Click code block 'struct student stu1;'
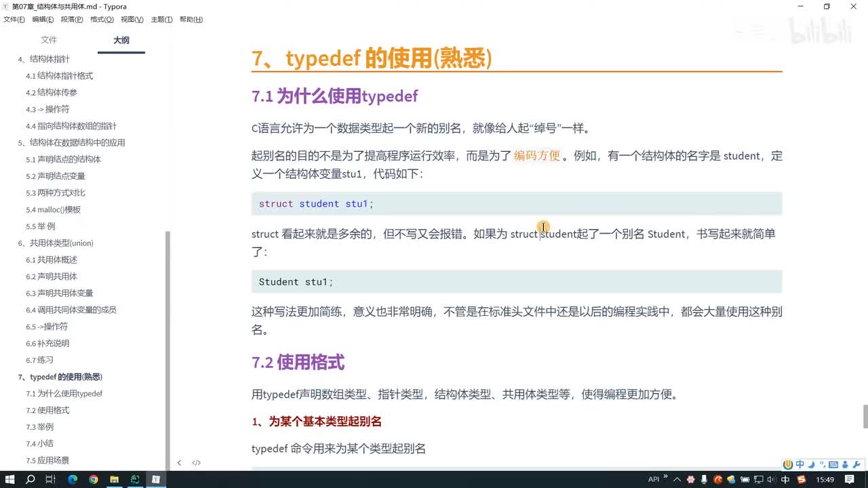The width and height of the screenshot is (868, 488). pos(517,203)
